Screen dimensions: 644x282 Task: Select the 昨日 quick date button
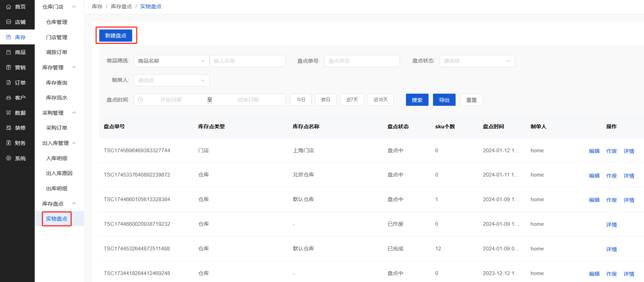326,100
